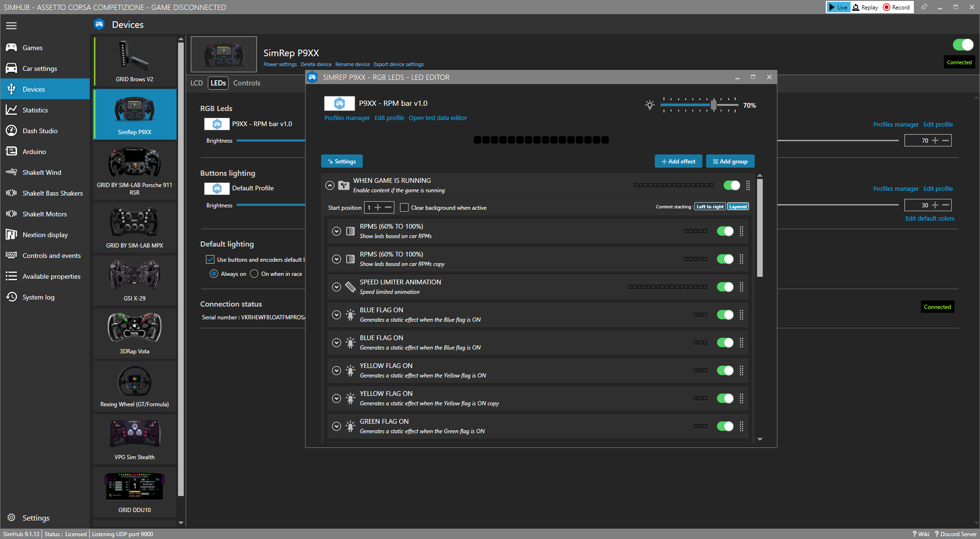Click the Add group button
This screenshot has width=980, height=539.
730,162
